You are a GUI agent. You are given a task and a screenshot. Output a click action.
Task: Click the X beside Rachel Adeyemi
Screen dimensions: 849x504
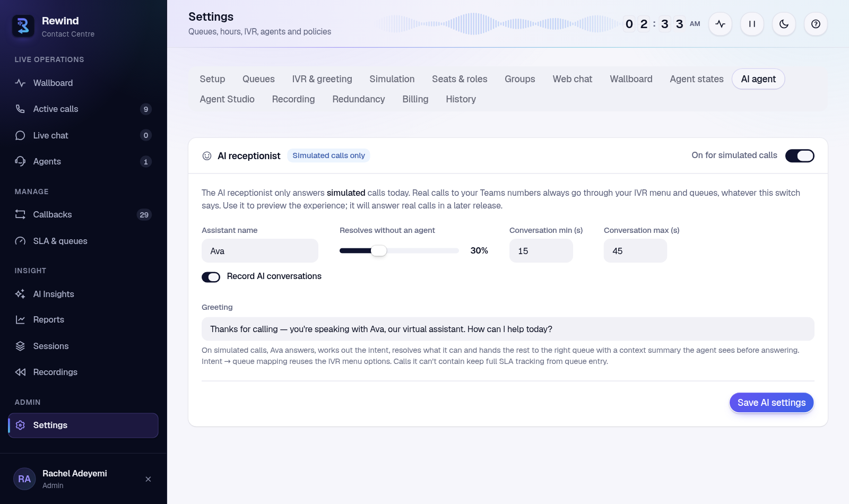[x=148, y=479]
